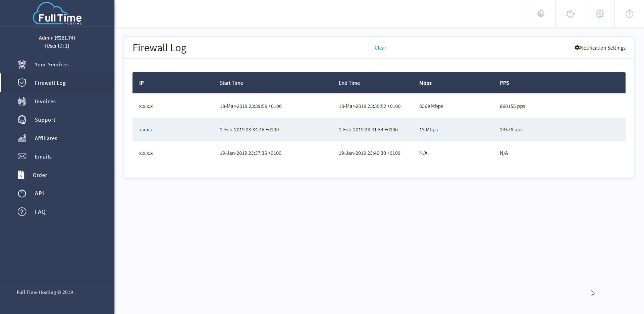Image resolution: width=644 pixels, height=314 pixels.
Task: Open the Your Services section
Action: (x=52, y=64)
